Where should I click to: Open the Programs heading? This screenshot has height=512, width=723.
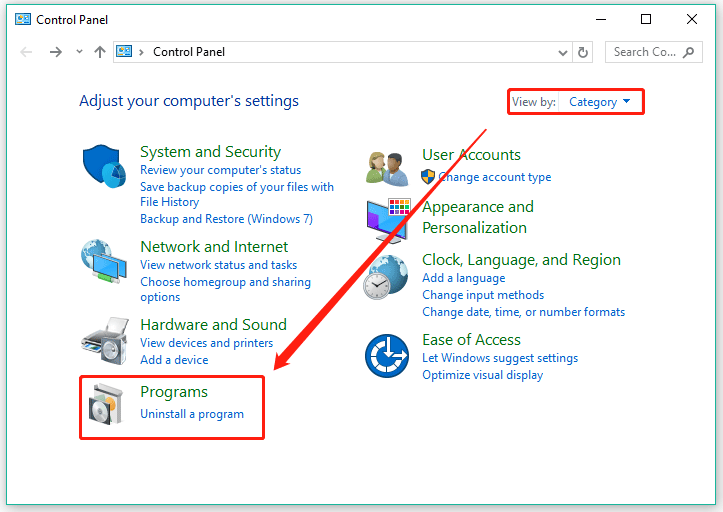coord(174,392)
